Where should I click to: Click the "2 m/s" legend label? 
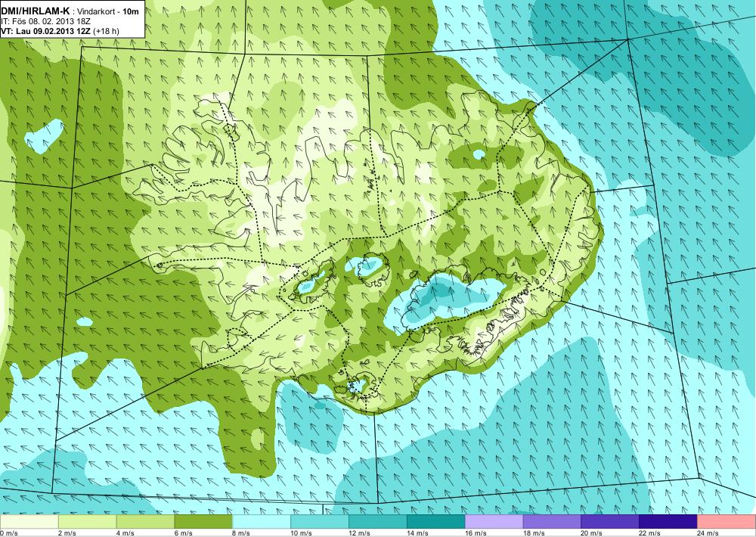67,533
